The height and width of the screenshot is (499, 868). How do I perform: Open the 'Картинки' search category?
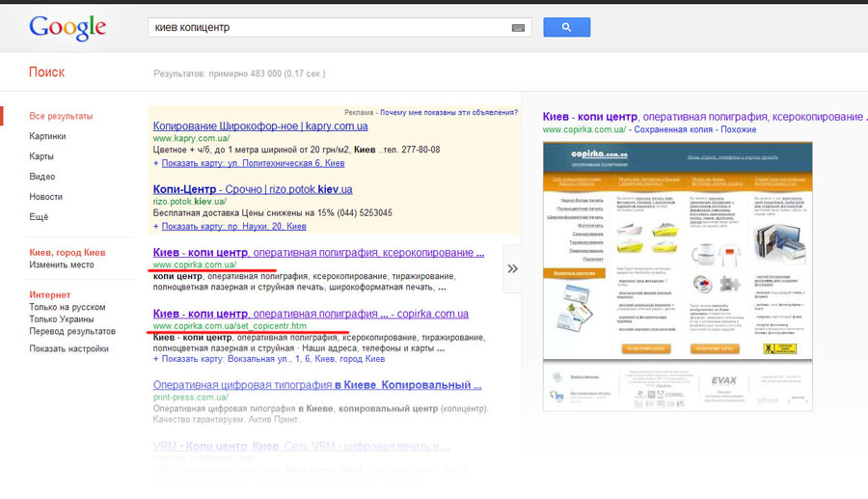(47, 136)
